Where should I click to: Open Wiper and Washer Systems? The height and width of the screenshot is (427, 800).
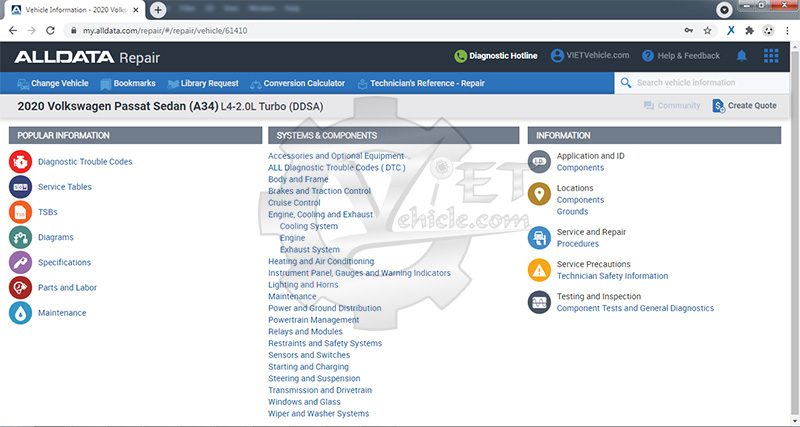click(318, 414)
